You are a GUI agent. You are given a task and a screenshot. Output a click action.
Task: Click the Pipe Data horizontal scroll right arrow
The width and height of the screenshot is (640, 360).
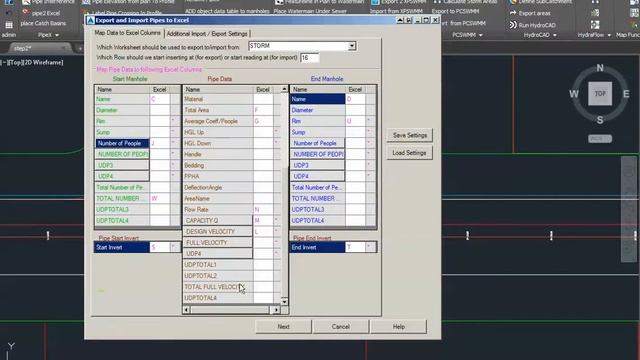(276, 310)
